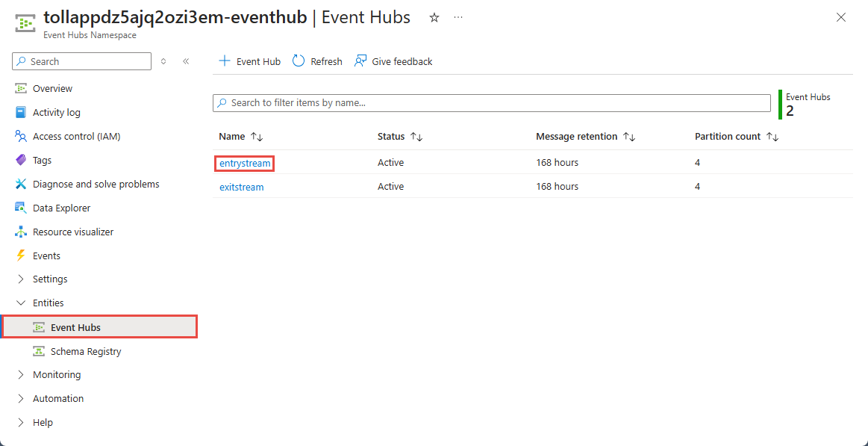Sort by Partition count column

pos(737,136)
